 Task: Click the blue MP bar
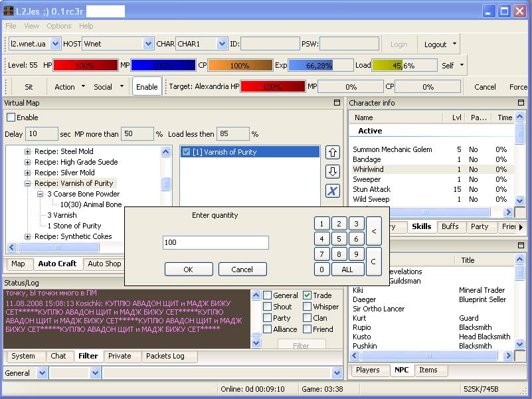pyautogui.click(x=163, y=65)
